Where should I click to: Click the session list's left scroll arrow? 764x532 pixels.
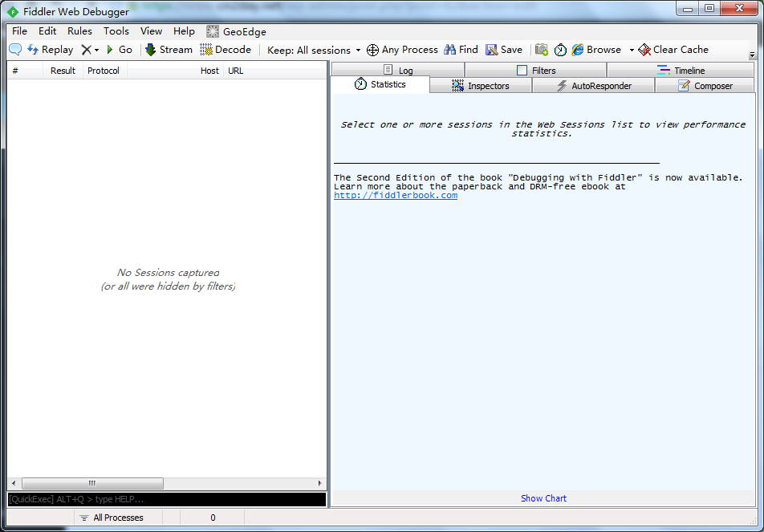pos(14,483)
